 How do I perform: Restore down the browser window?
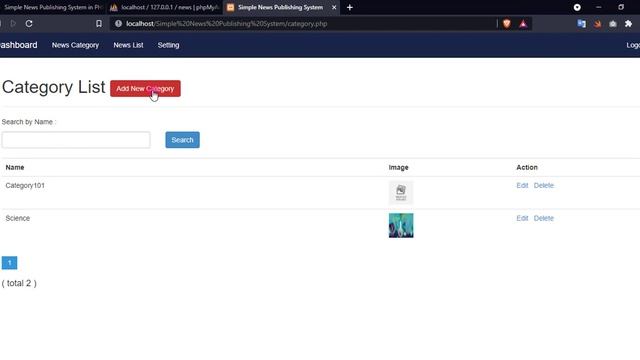pyautogui.click(x=621, y=7)
